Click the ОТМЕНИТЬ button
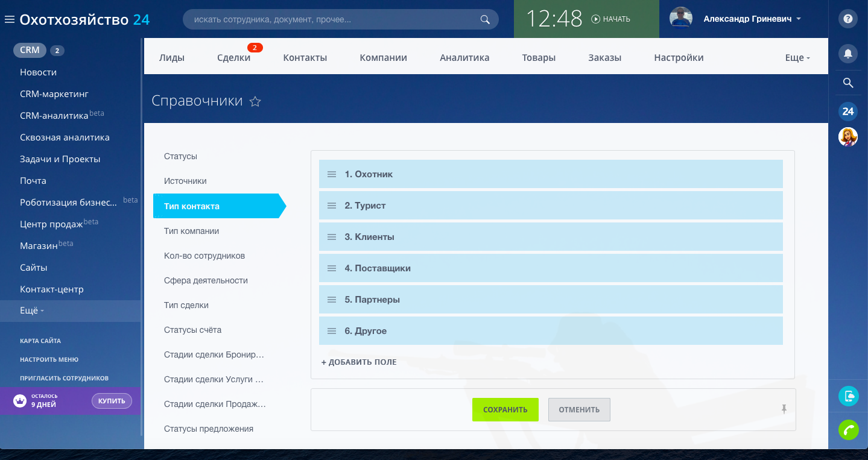 579,410
